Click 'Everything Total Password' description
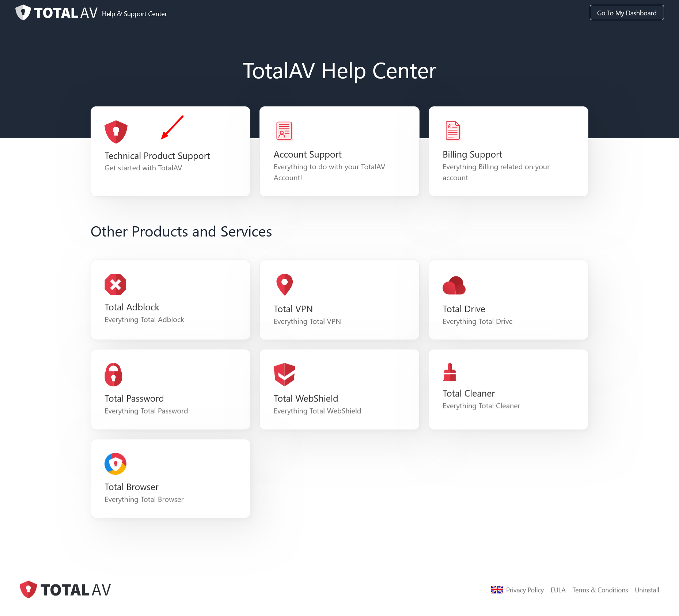 point(146,411)
